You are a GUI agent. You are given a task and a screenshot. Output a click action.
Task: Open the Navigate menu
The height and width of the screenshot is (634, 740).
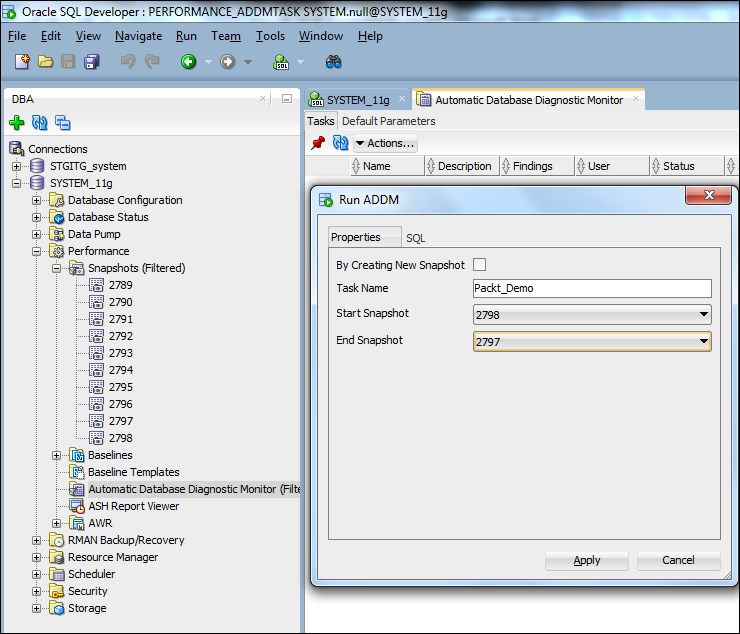coord(138,36)
